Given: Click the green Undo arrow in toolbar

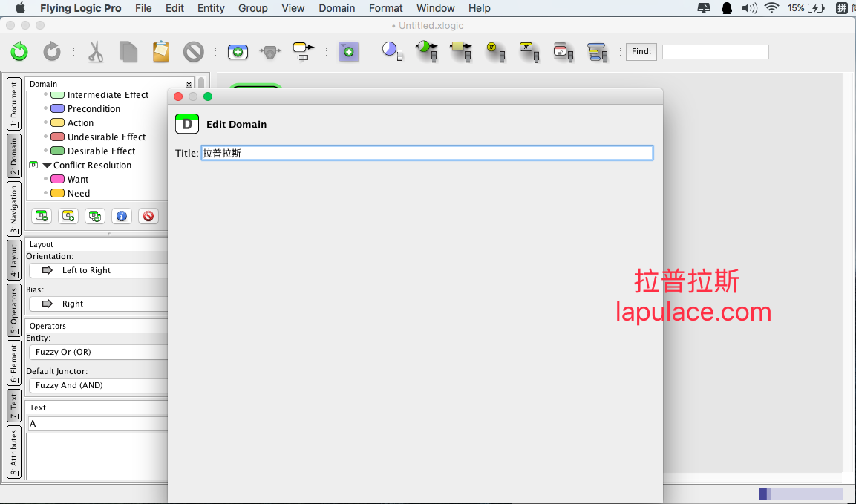Looking at the screenshot, I should tap(19, 52).
